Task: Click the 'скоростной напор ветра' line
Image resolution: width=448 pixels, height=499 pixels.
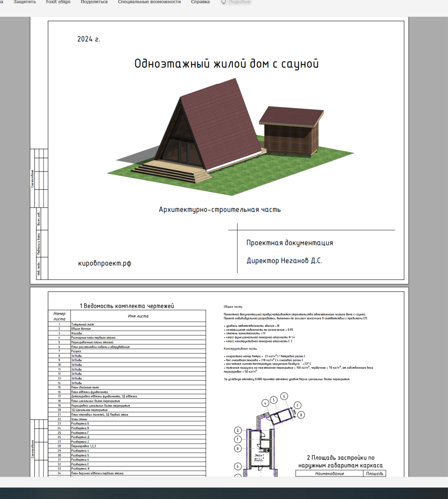Action: tap(264, 356)
